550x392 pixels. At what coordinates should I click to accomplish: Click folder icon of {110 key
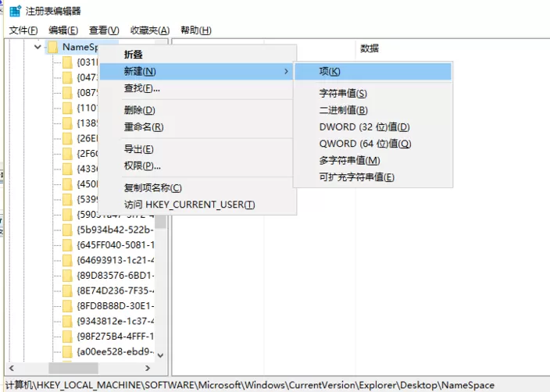pos(67,108)
